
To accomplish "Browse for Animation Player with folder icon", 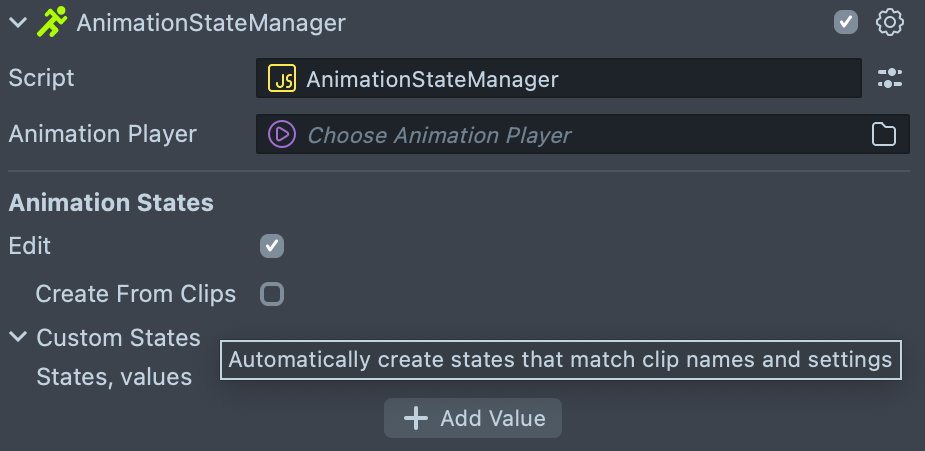I will pos(884,134).
